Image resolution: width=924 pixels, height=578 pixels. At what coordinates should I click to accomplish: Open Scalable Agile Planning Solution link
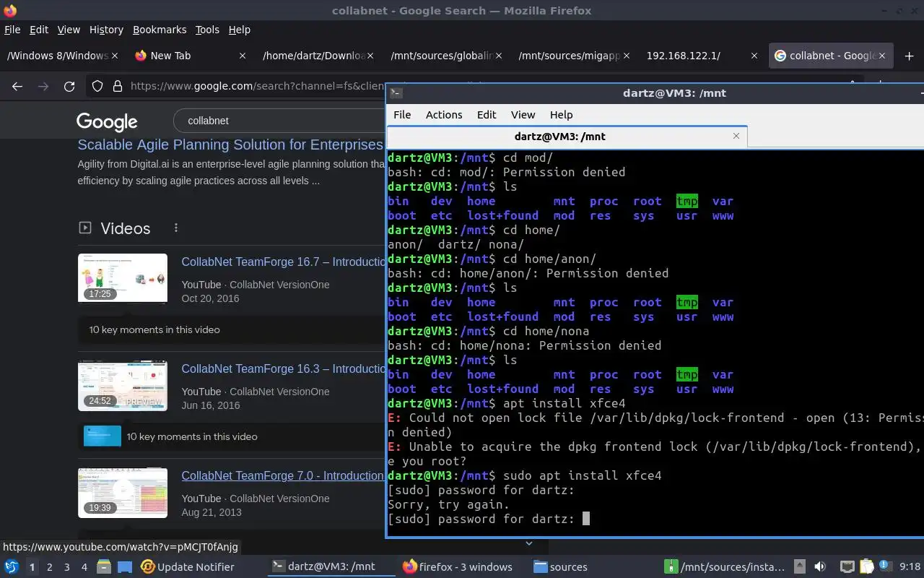click(230, 144)
